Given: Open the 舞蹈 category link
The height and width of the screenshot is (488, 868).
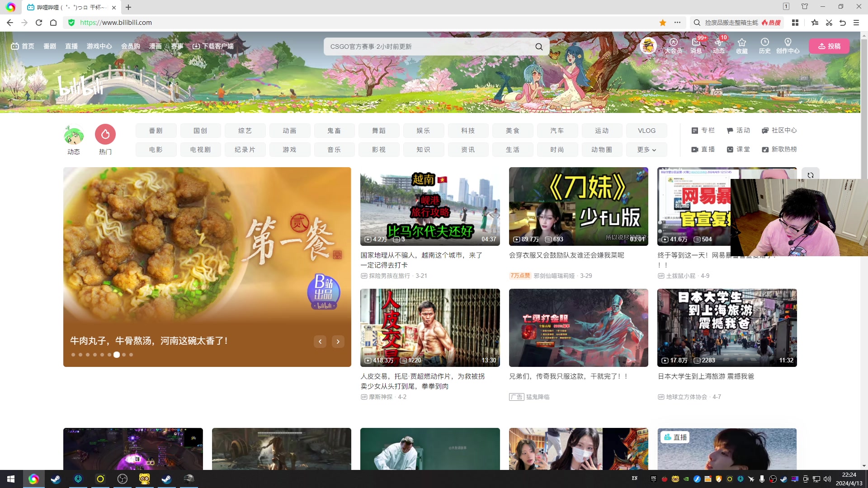Looking at the screenshot, I should tap(379, 131).
